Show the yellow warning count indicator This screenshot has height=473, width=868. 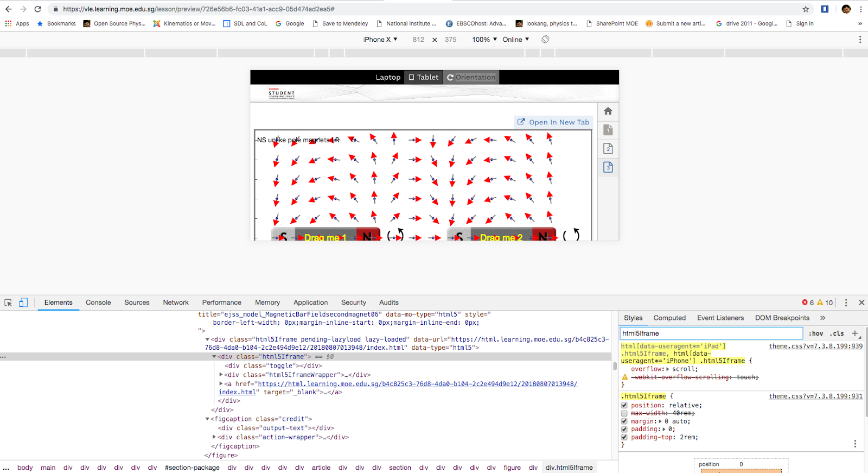click(x=825, y=302)
